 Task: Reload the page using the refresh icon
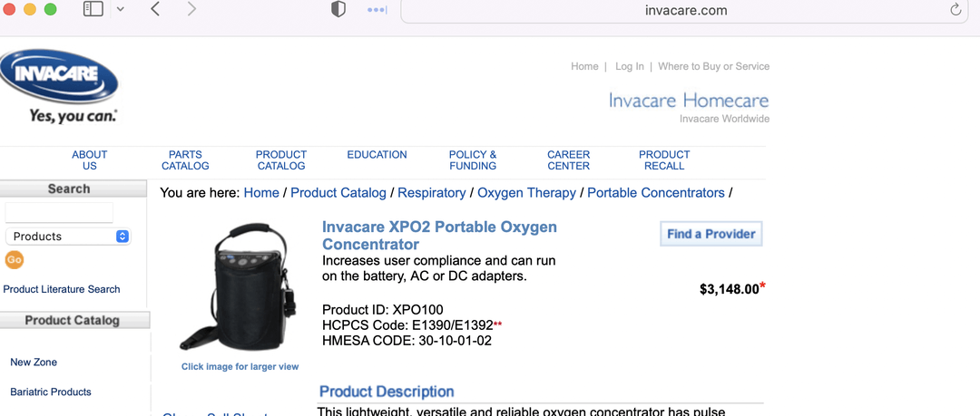955,11
